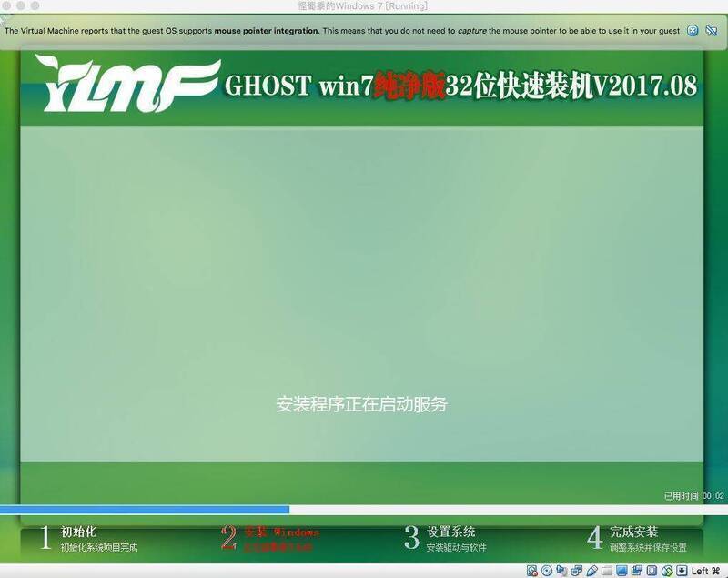Open the shared folders indicator
Screen dimensions: 728x578
(606, 571)
